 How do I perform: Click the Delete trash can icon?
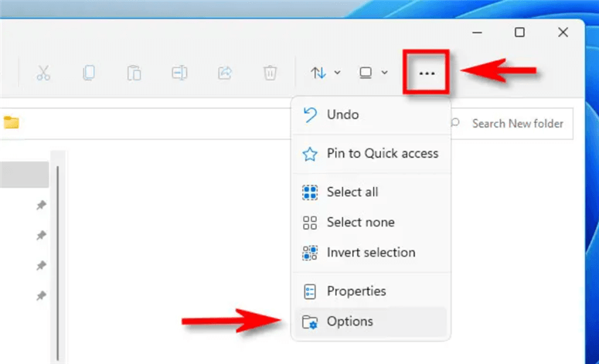(270, 73)
